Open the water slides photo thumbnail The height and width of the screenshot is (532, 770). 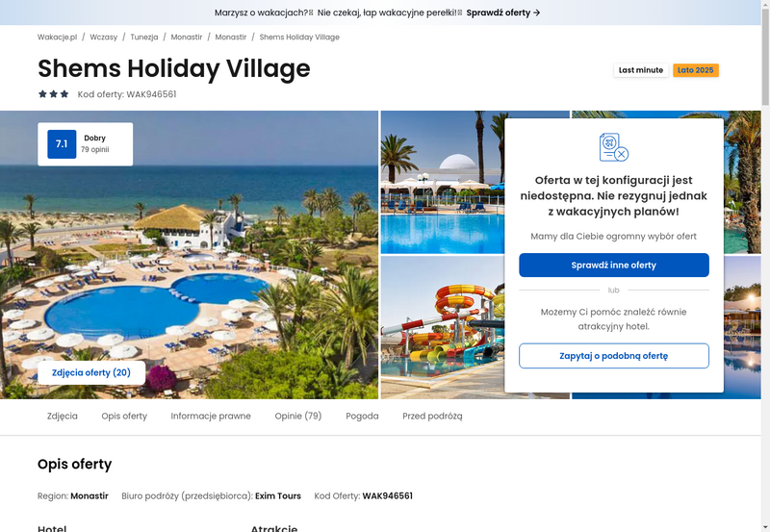pyautogui.click(x=443, y=327)
